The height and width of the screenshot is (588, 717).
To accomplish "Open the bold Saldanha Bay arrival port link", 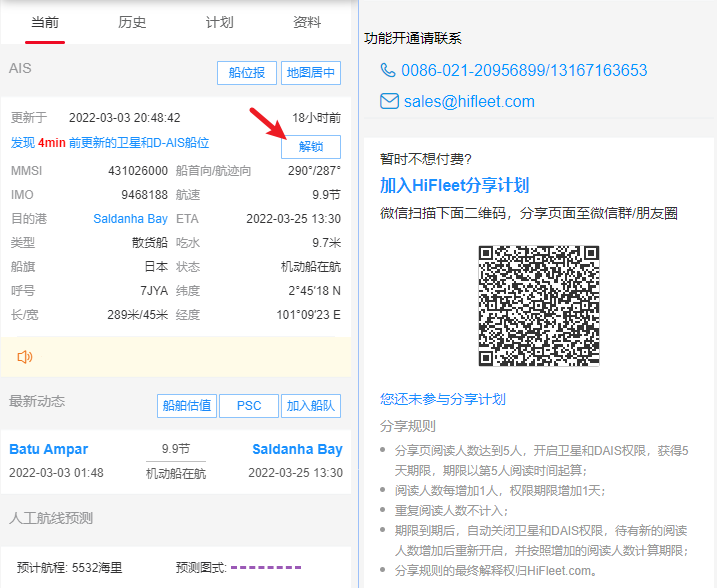I will coord(297,449).
